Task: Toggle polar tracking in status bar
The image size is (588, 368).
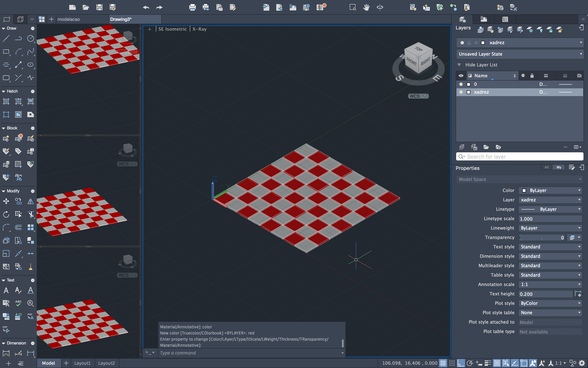Action: pos(470,363)
